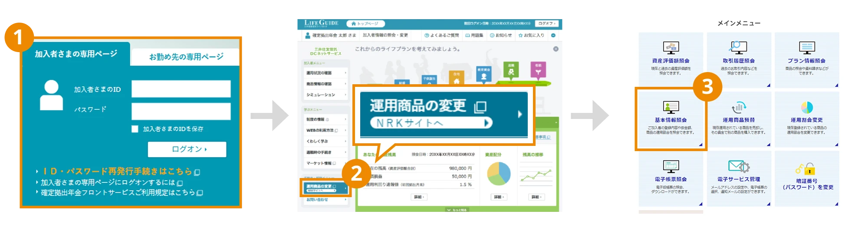Switch to お勤め先の専用ページ tab
The width and height of the screenshot is (868, 231).
186,57
